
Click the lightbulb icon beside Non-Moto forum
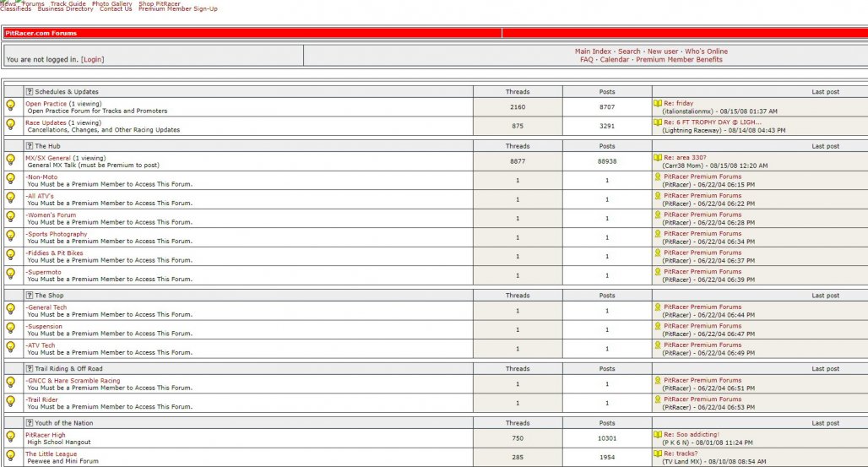(x=10, y=178)
